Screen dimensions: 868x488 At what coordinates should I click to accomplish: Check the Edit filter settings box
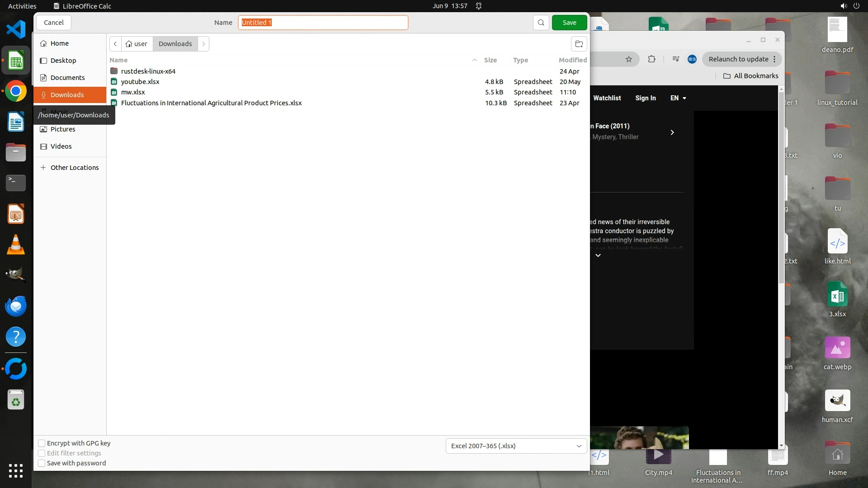pyautogui.click(x=42, y=453)
